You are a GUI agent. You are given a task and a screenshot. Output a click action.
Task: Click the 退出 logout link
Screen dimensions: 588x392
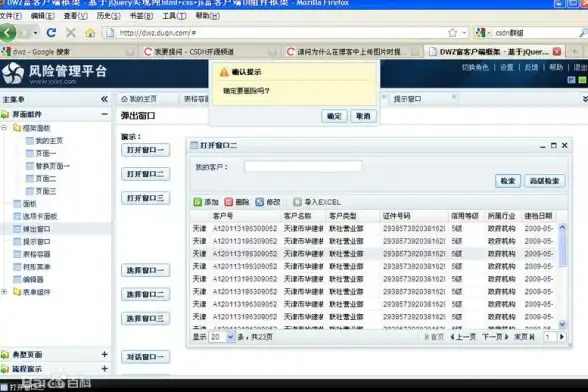(x=580, y=68)
